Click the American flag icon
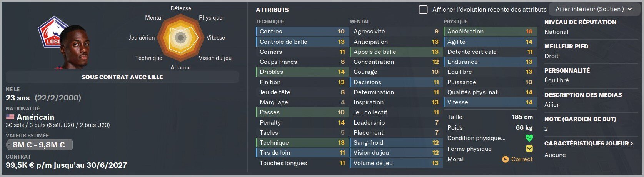Viewport: 644px width, 177px height. (10, 117)
